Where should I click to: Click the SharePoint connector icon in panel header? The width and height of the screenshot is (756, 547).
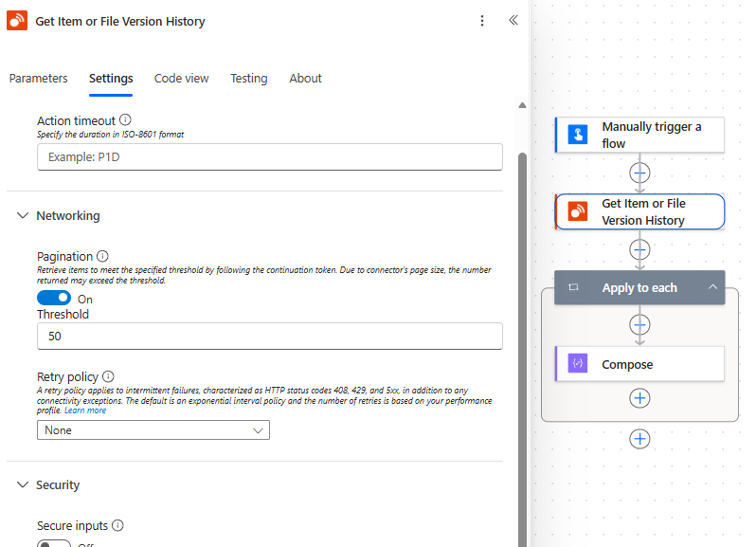pos(17,21)
